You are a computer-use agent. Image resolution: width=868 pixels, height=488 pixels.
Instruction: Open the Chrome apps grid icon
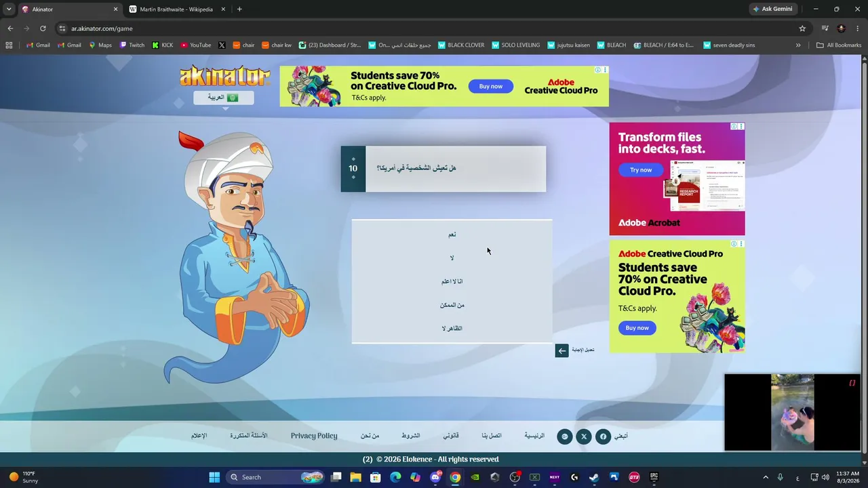pos(9,45)
